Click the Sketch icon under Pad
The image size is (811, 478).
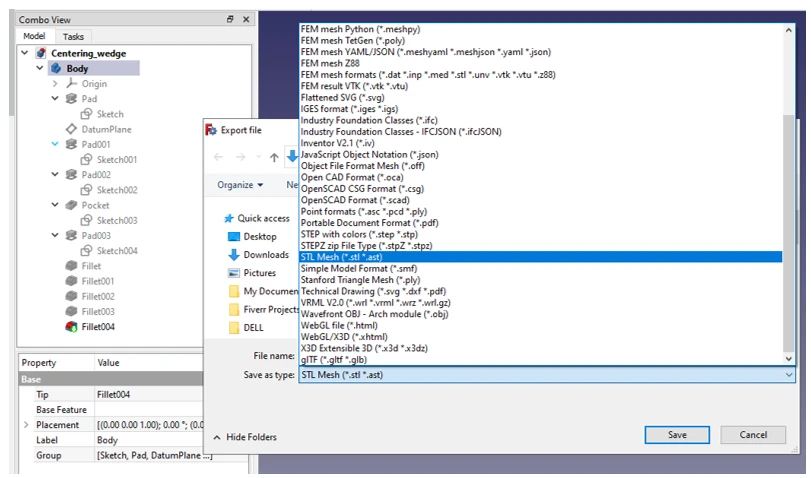point(86,114)
